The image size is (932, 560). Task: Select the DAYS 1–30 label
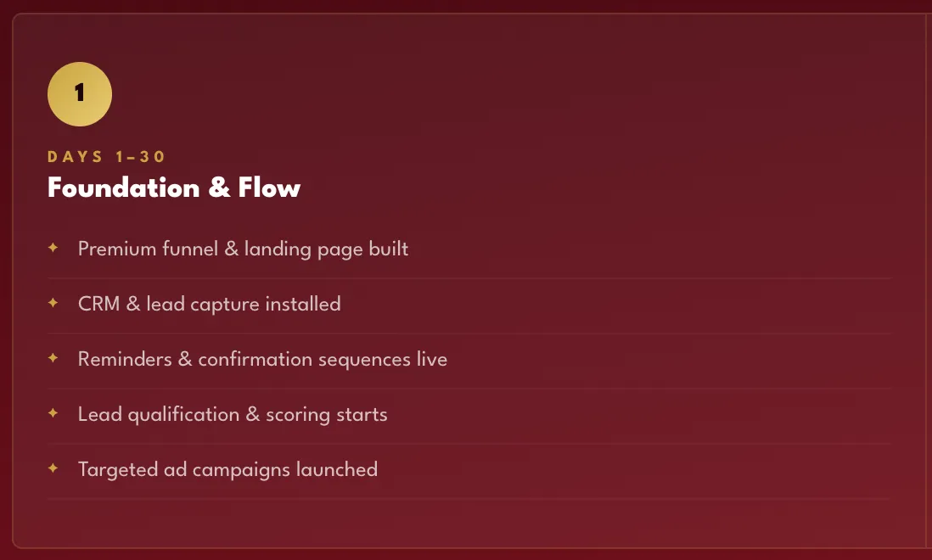(106, 157)
